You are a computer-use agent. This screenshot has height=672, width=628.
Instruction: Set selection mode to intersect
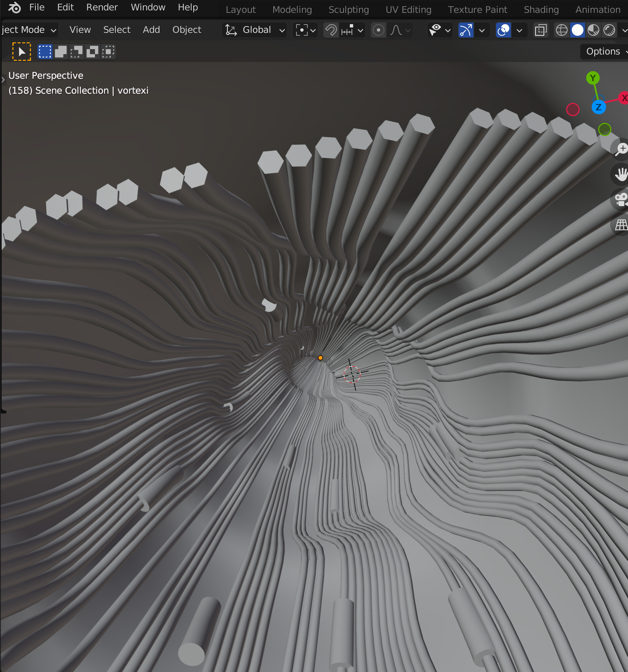tap(108, 52)
